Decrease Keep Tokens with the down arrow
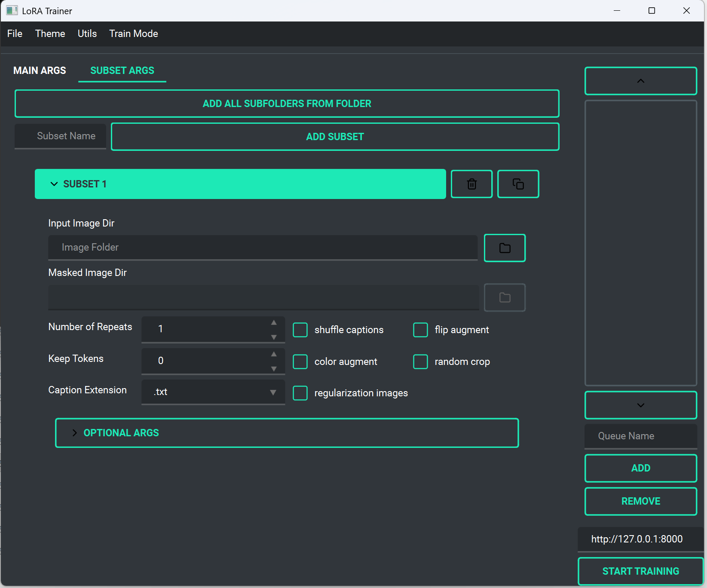 click(x=274, y=369)
